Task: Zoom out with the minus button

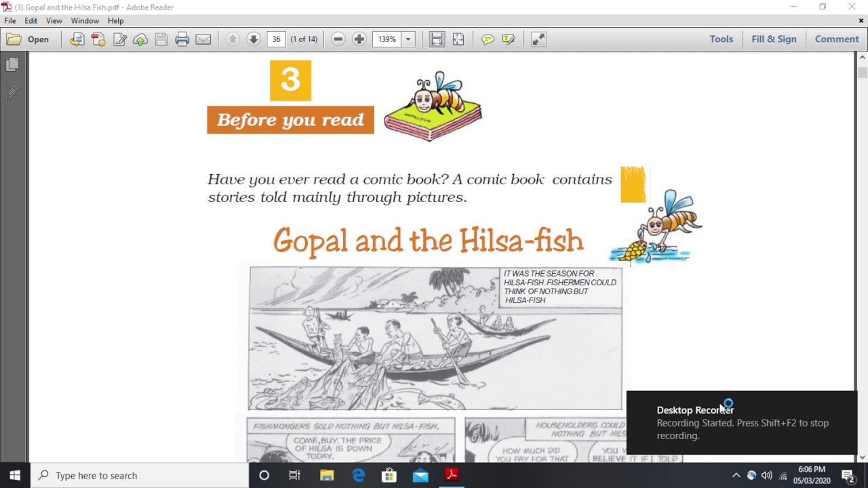Action: coord(338,39)
